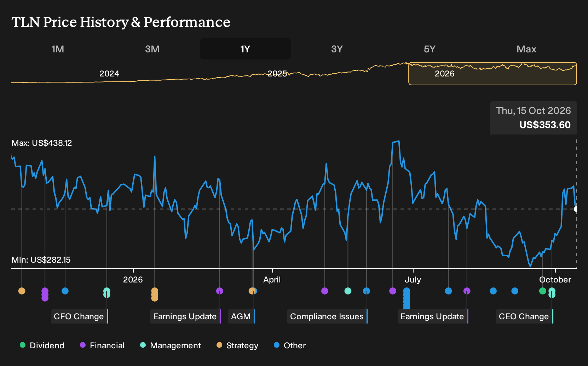Viewport: 588px width, 366px height.
Task: Click the stacked purple Financial event dots
Action: click(45, 294)
